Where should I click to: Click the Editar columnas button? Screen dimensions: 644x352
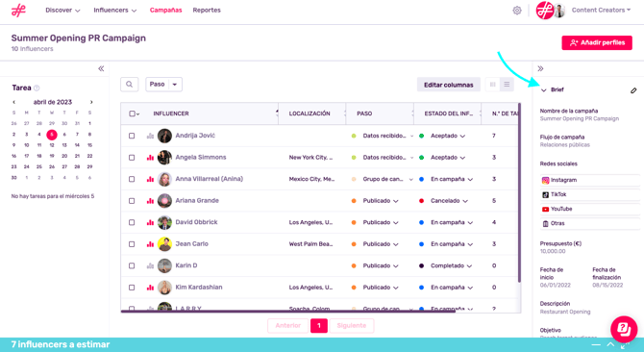click(x=449, y=85)
